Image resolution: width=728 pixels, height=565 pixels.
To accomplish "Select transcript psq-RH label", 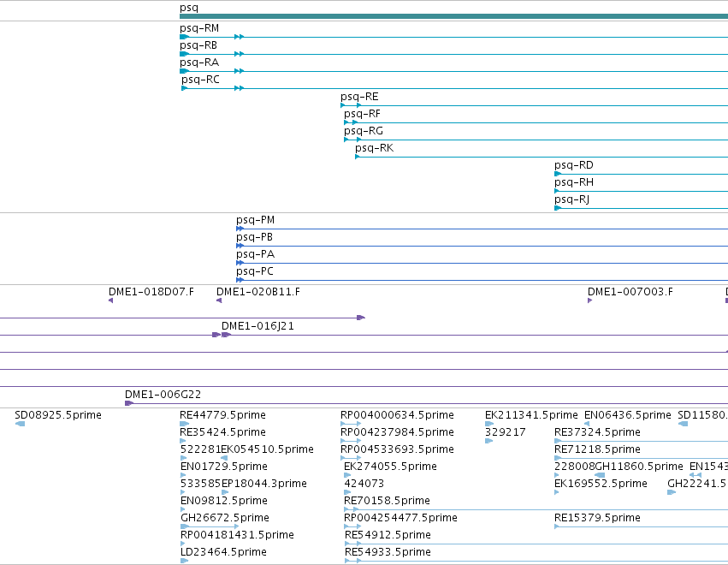I will tap(574, 182).
